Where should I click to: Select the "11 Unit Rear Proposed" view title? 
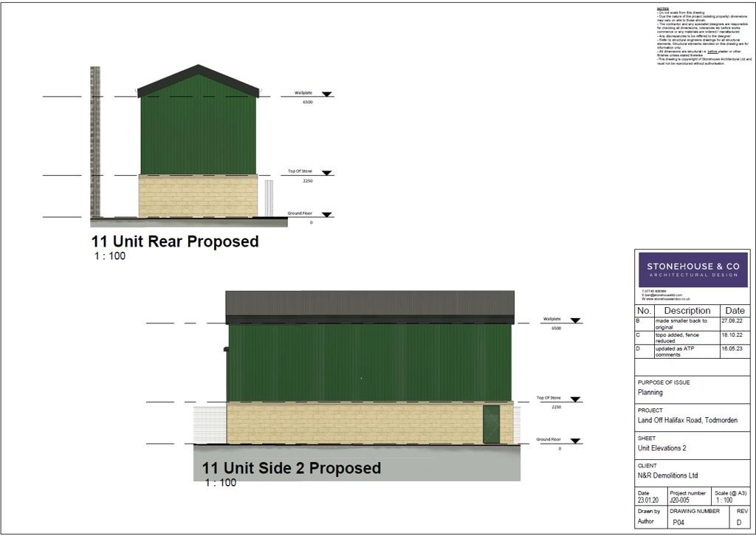click(175, 241)
